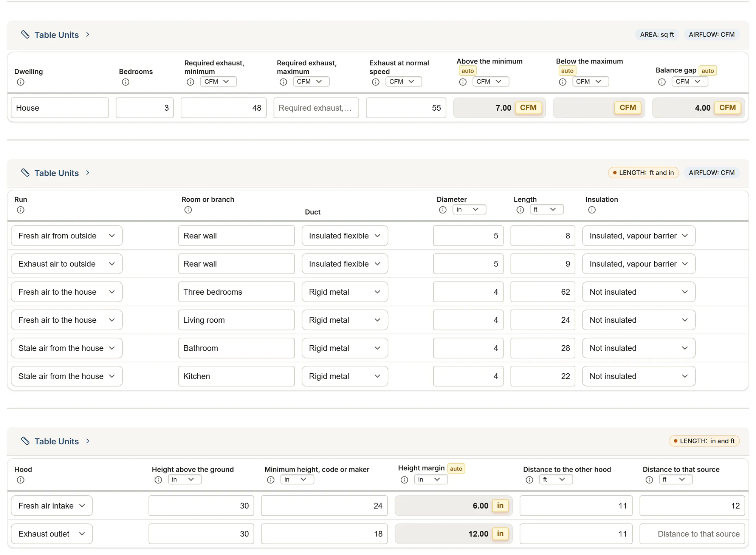Open insulation dropdown for Kitchen row
Screen dimensions: 756x555
coord(639,376)
